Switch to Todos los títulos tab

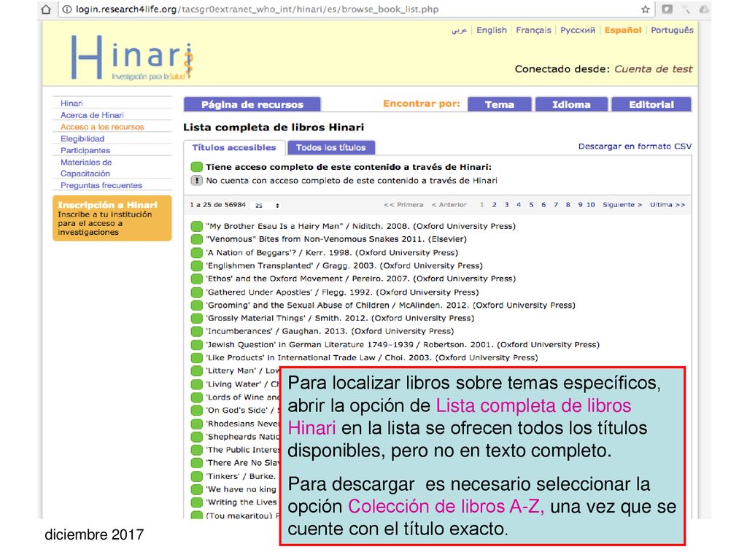330,147
